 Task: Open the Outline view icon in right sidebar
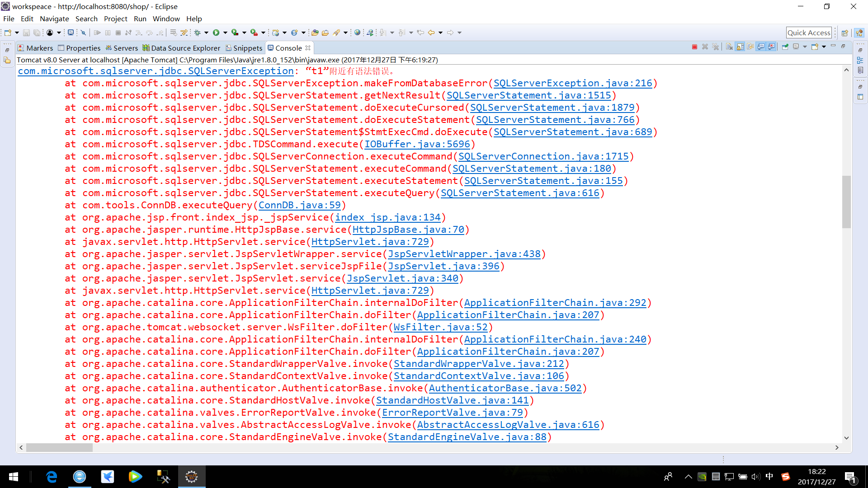pyautogui.click(x=860, y=60)
